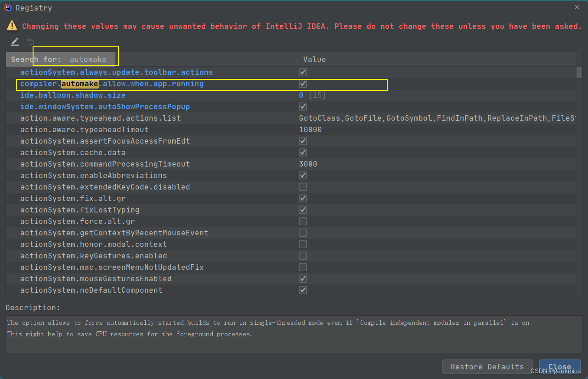Click the ide.balloon.shadow.size value 0
This screenshot has width=588, height=379.
point(301,95)
